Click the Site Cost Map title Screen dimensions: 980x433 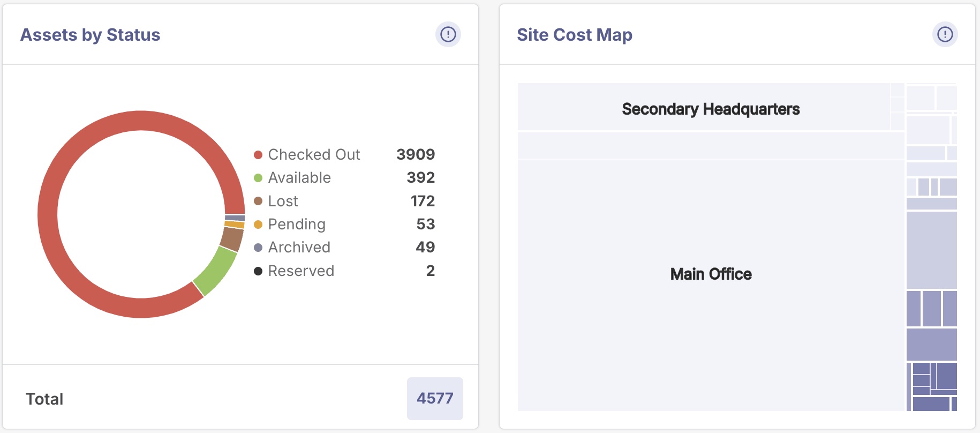click(574, 35)
